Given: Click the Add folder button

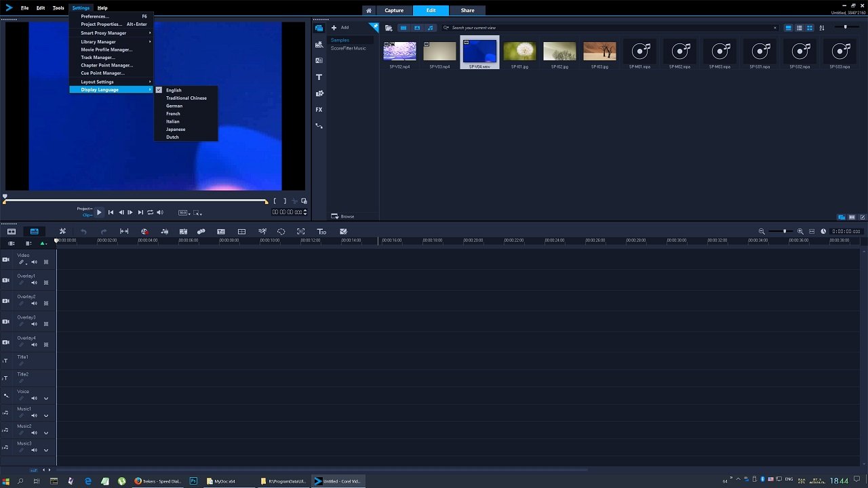Looking at the screenshot, I should point(340,28).
